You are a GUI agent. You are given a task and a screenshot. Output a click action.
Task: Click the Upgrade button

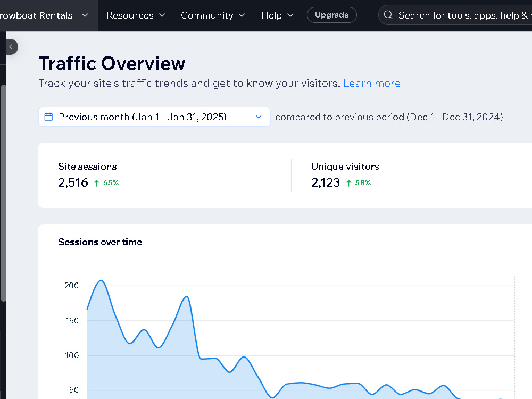point(332,15)
